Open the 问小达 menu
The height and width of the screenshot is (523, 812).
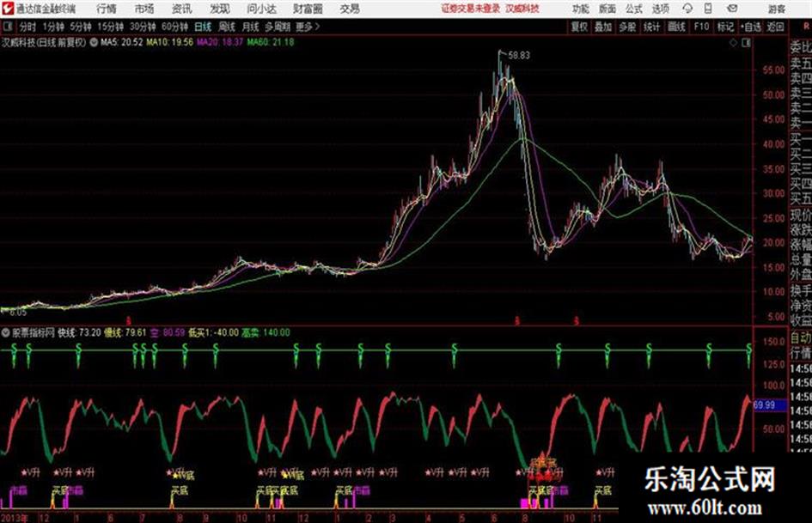(261, 9)
